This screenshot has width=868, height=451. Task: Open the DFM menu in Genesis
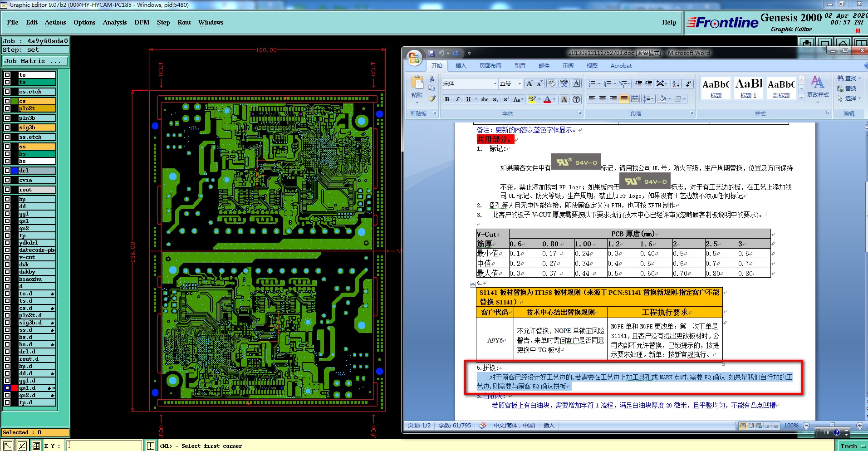click(142, 22)
